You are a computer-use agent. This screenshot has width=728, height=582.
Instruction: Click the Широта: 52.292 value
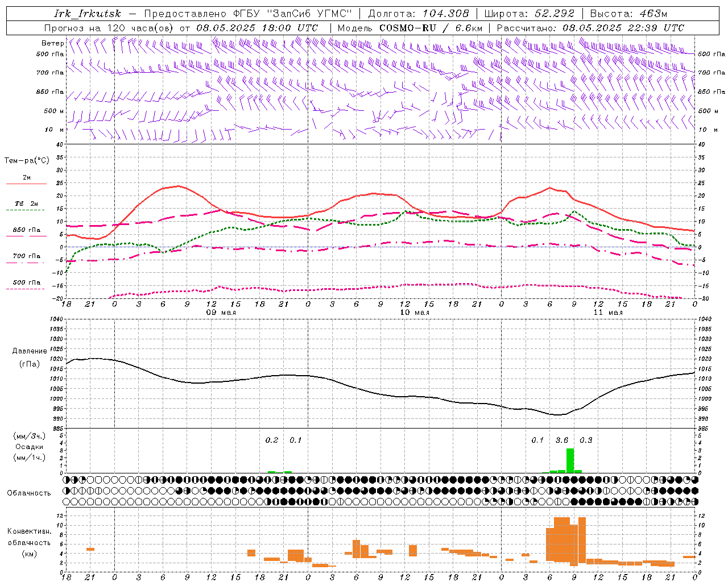pyautogui.click(x=530, y=14)
